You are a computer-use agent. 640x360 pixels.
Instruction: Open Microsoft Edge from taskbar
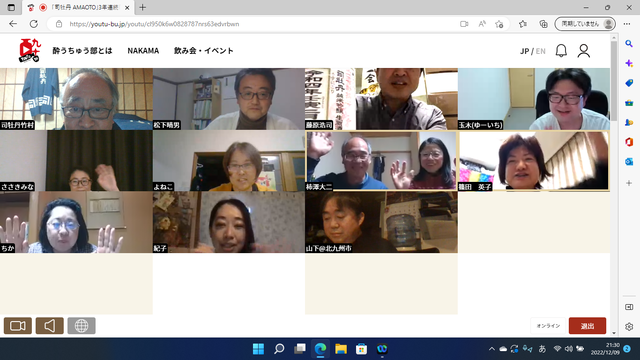(320, 349)
